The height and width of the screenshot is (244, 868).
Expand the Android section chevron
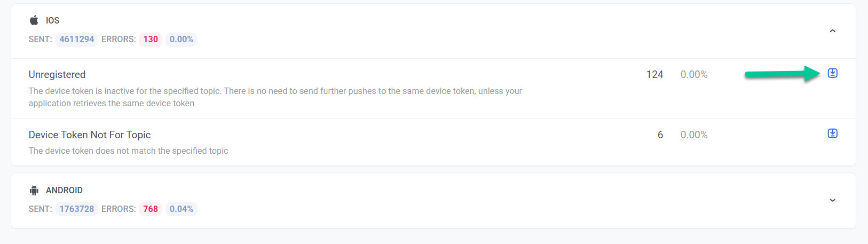(x=832, y=200)
